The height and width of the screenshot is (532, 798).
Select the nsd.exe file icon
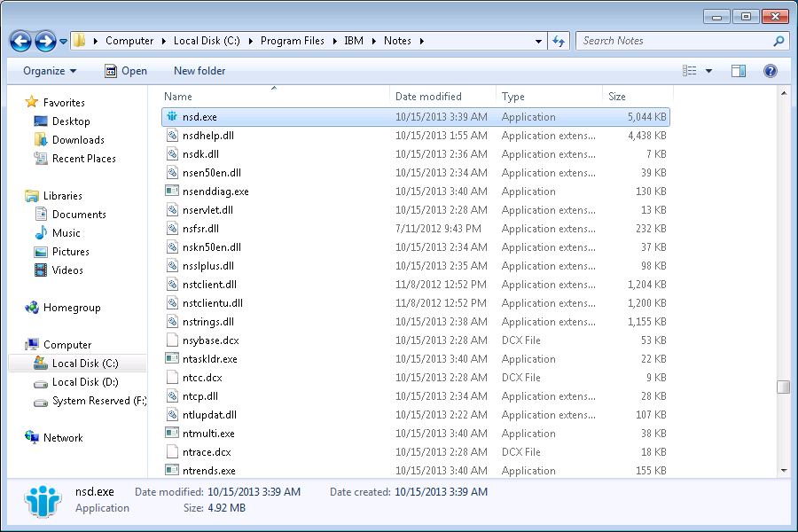pyautogui.click(x=173, y=117)
